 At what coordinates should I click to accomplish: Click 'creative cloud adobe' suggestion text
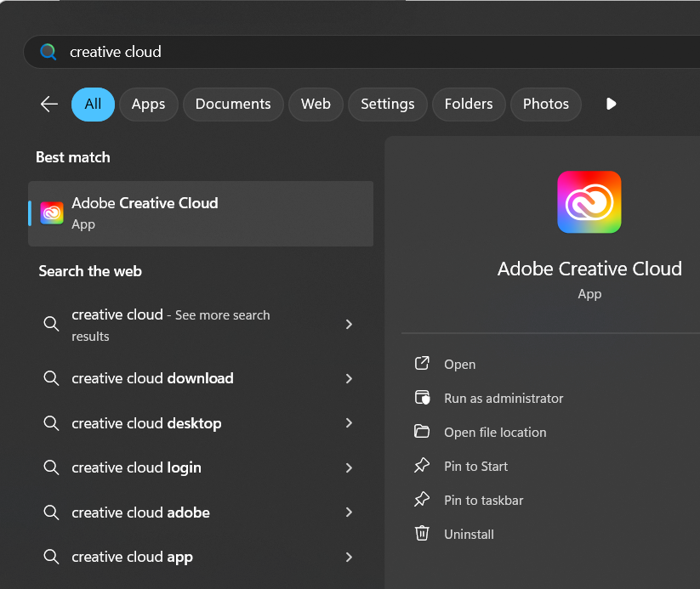pos(140,513)
